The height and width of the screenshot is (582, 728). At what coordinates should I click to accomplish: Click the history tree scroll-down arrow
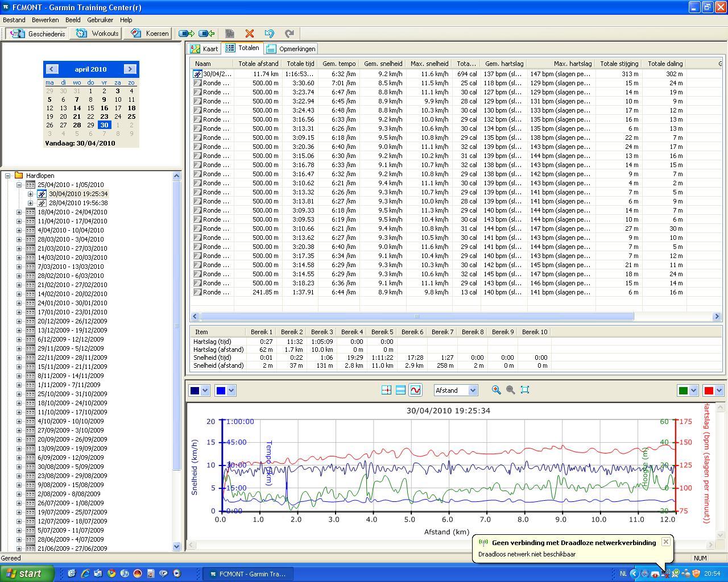point(176,547)
